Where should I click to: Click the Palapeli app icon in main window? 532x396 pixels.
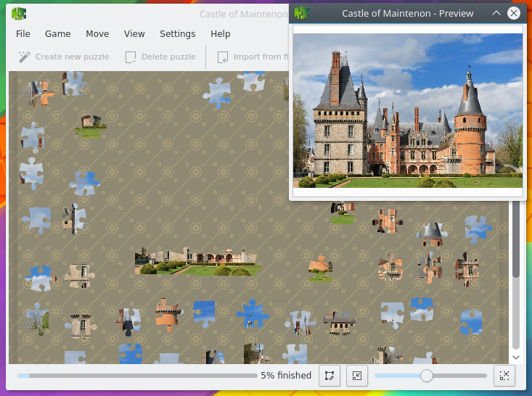click(x=19, y=14)
